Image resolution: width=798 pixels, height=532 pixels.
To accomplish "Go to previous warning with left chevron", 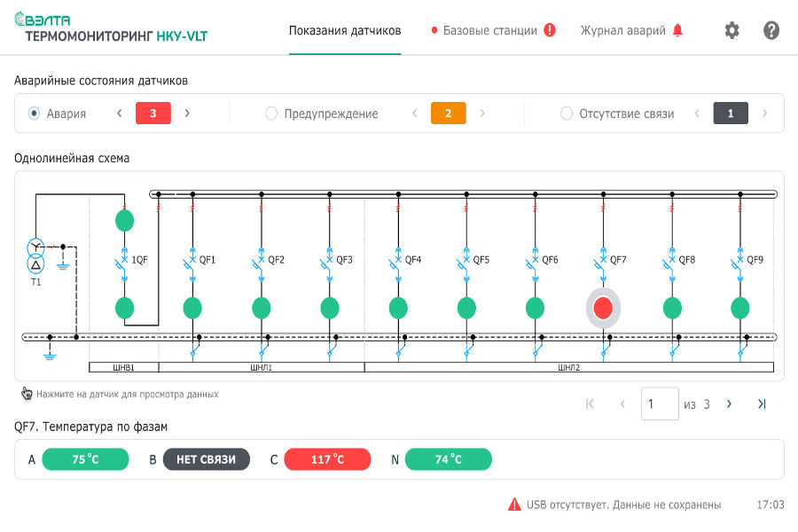I will click(x=414, y=113).
